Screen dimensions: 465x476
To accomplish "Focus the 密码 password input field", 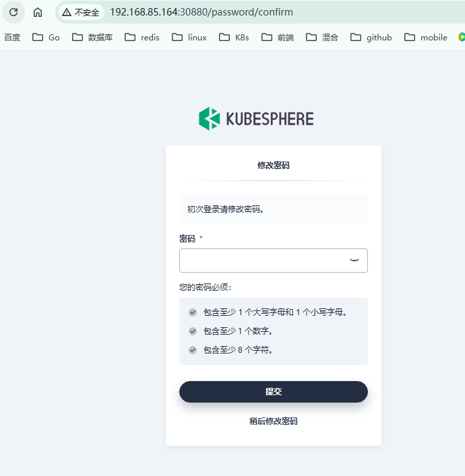I will click(x=273, y=261).
